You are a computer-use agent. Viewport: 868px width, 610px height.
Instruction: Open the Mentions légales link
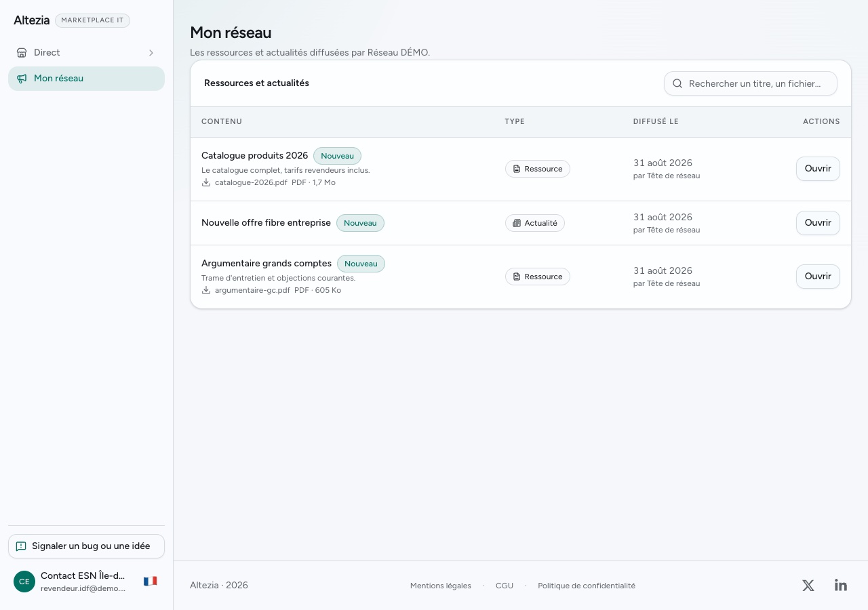[x=441, y=586]
